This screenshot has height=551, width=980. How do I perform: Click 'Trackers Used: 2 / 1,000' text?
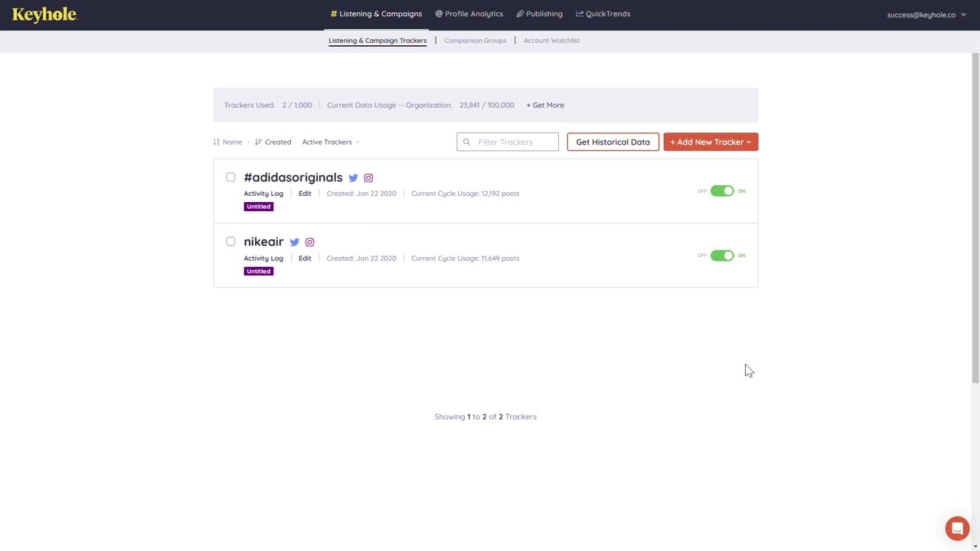point(268,105)
